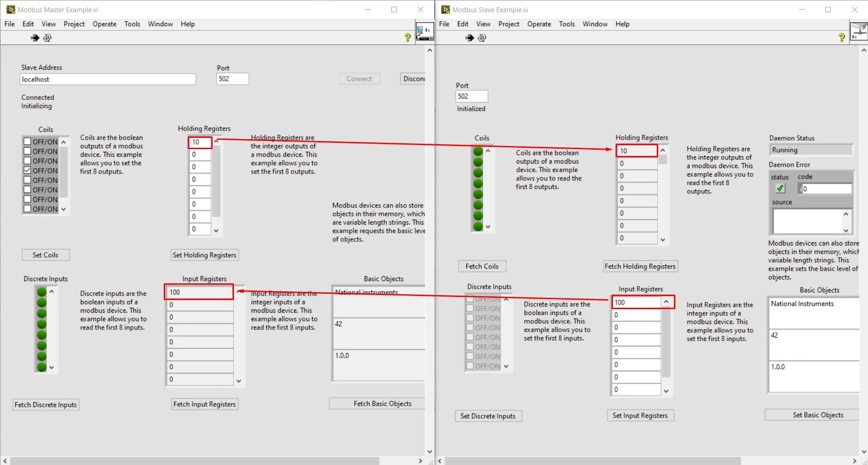The height and width of the screenshot is (465, 868).
Task: Click down arrow of Master Discrete Inputs list
Action: (x=52, y=367)
